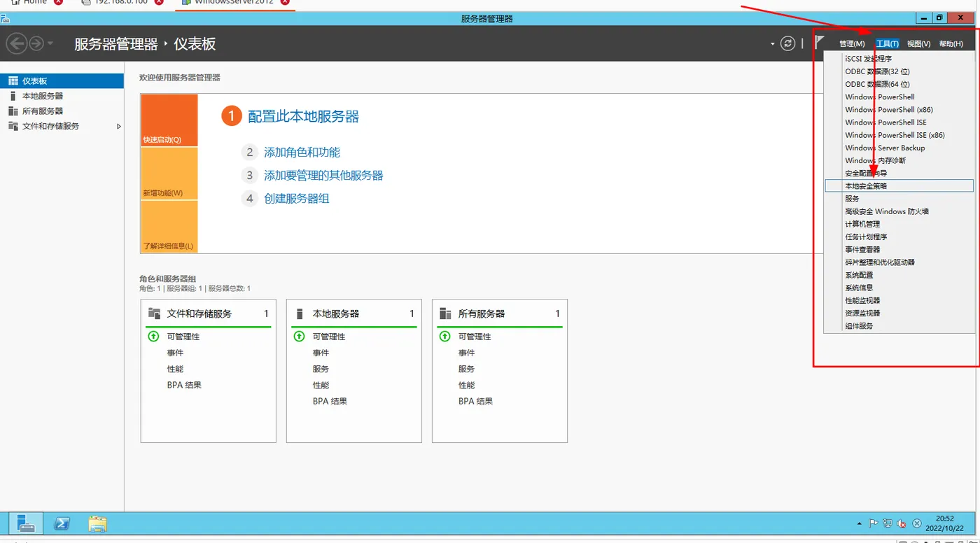This screenshot has height=543, width=980.
Task: Open the navigation history dropdown arrow
Action: tap(50, 44)
